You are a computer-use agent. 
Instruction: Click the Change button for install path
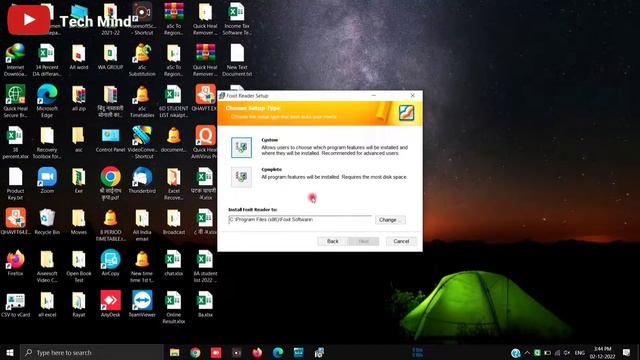tap(390, 220)
